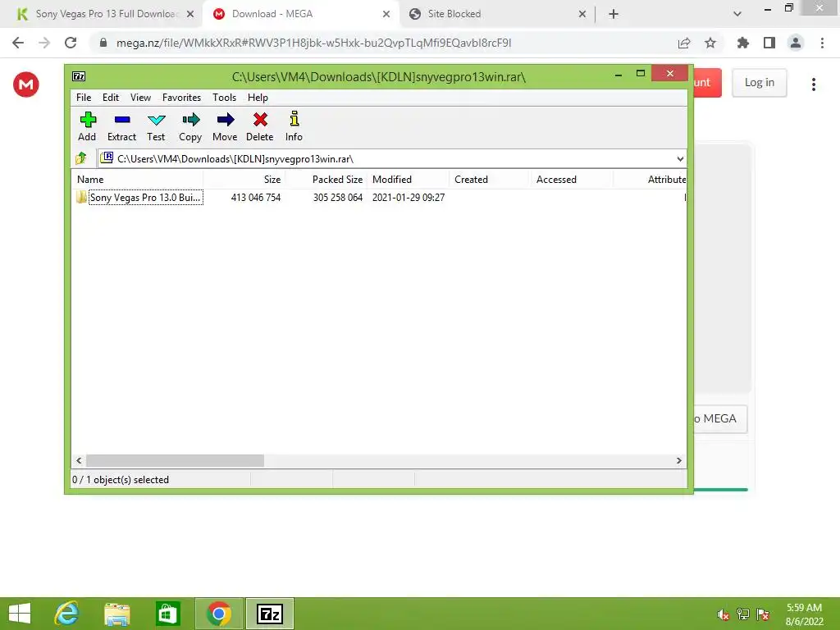The height and width of the screenshot is (630, 840).
Task: Test the archive with Test icon
Action: click(156, 127)
